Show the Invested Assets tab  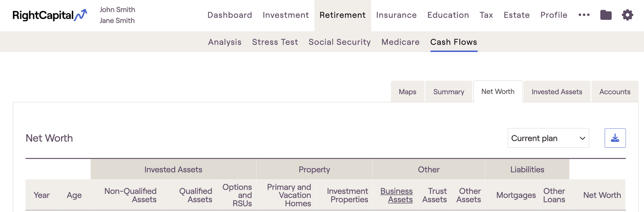tap(557, 92)
